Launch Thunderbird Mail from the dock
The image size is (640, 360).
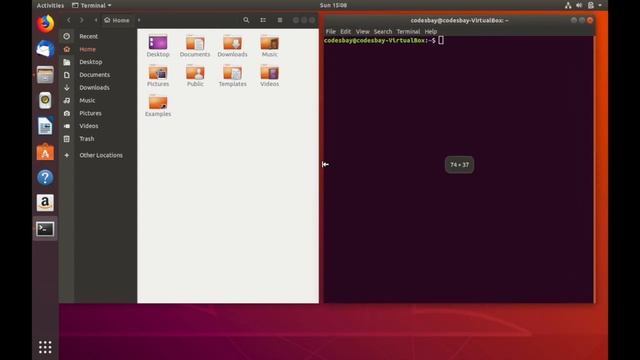45,49
